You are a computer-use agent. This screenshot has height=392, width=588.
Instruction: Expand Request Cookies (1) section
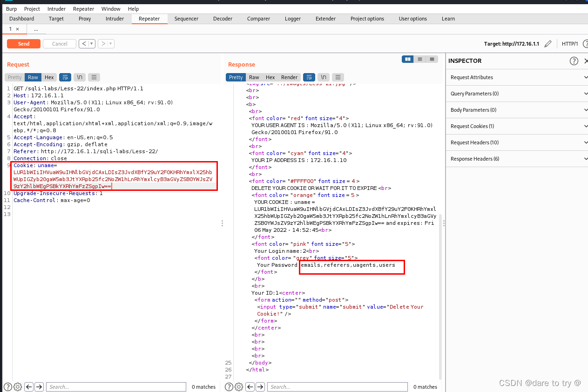coord(517,126)
